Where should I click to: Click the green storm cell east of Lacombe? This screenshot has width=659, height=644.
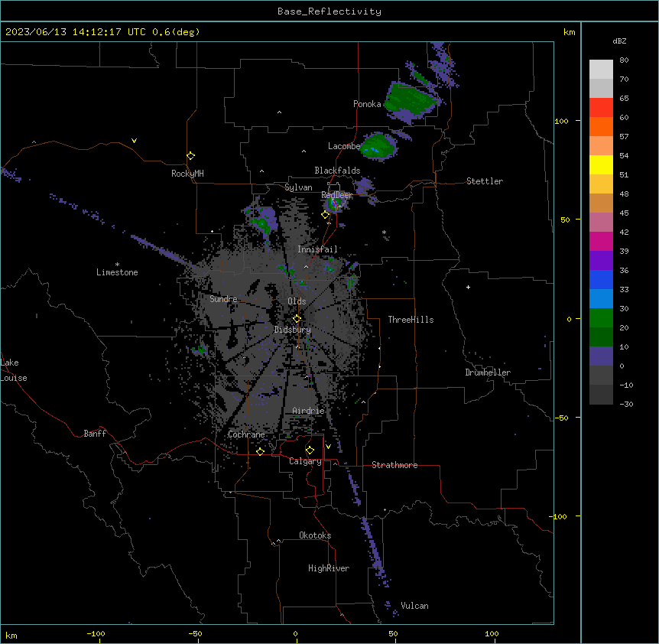point(378,147)
